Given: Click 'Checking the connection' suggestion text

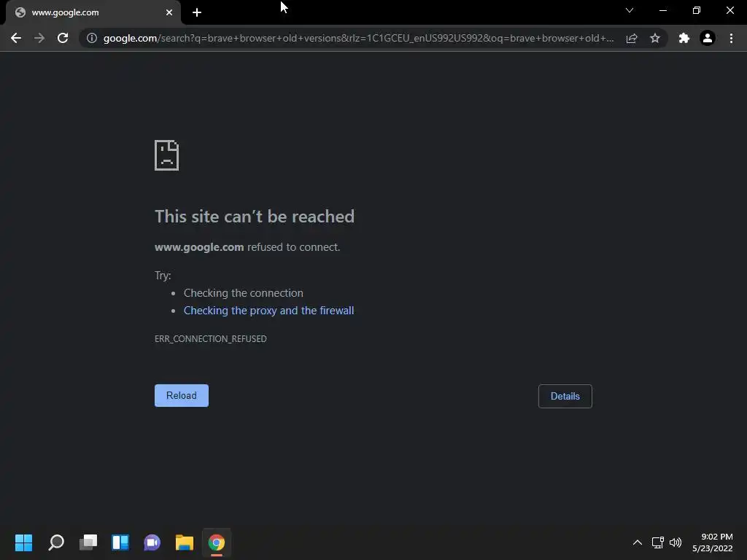Looking at the screenshot, I should pos(244,293).
